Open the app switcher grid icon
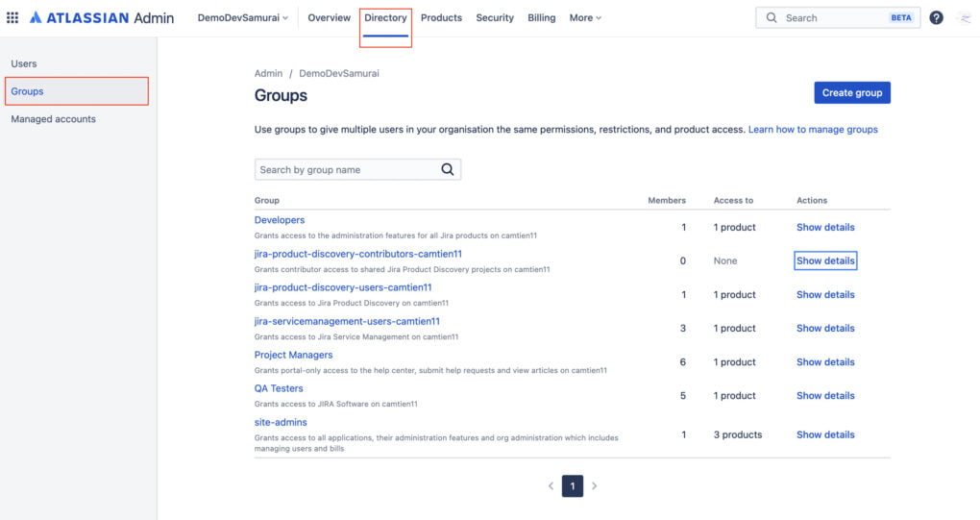The image size is (980, 520). coord(12,17)
